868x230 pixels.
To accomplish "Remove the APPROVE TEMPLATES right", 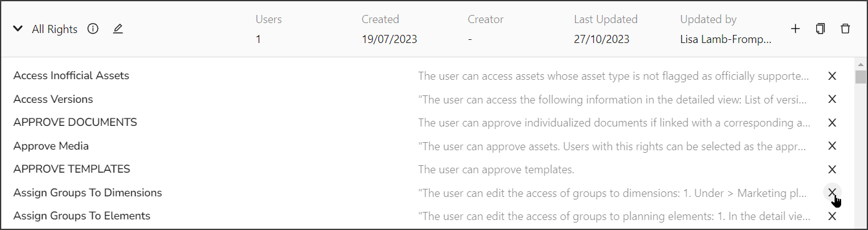I will point(832,170).
